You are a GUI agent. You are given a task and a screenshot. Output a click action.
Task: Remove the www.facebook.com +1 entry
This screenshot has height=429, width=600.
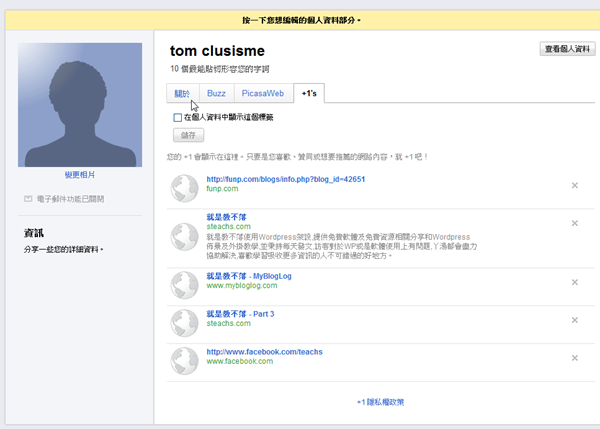[x=574, y=358]
